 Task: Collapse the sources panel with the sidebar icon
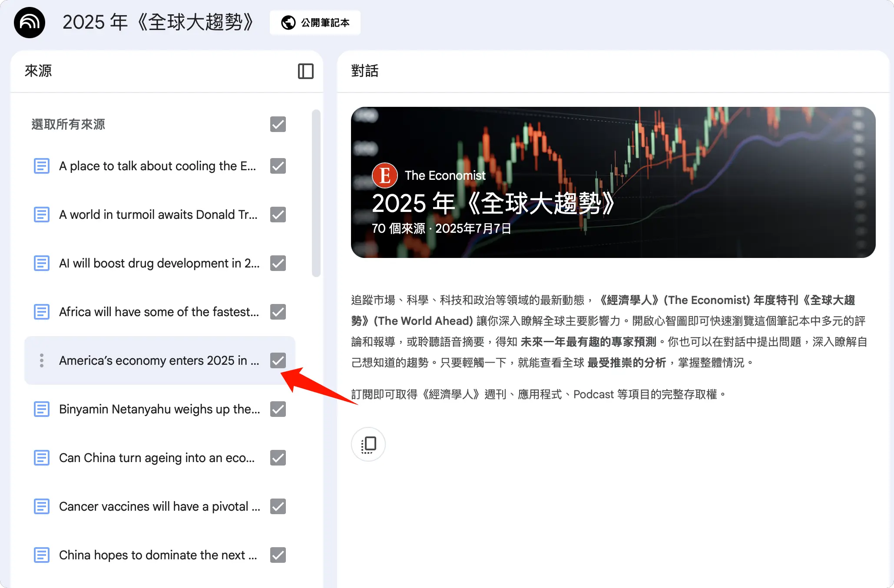(x=305, y=71)
